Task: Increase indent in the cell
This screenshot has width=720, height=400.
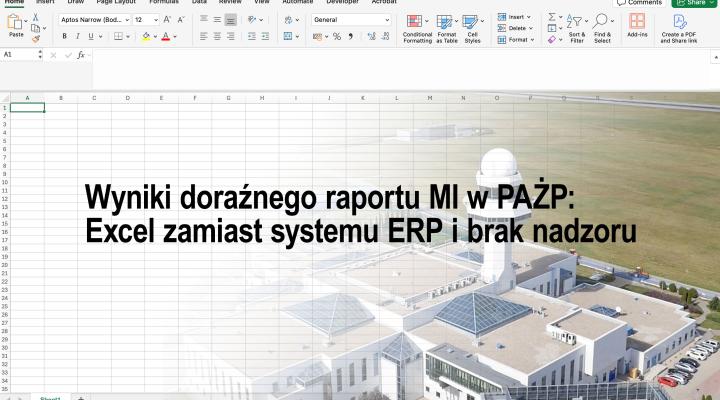Action: [x=265, y=36]
